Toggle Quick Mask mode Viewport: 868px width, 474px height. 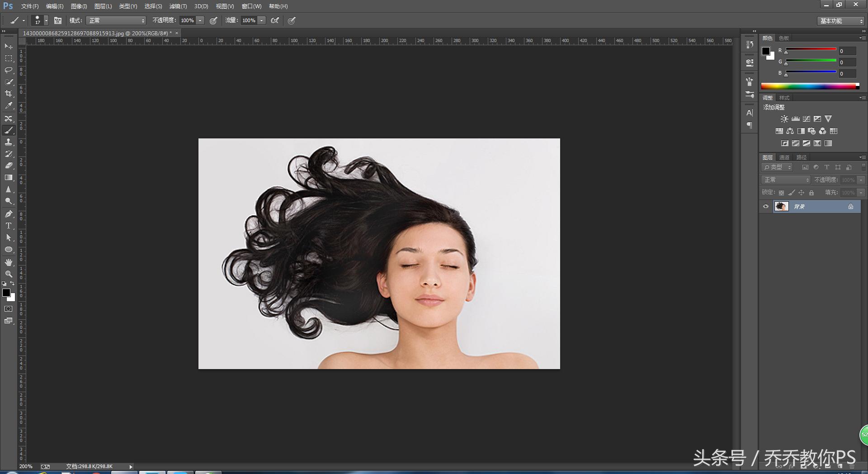coord(9,309)
